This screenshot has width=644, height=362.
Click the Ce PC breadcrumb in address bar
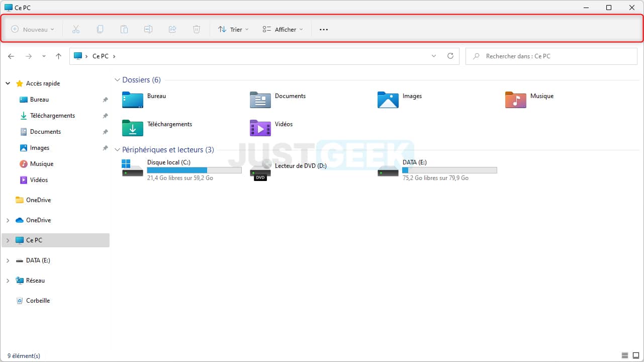point(101,56)
